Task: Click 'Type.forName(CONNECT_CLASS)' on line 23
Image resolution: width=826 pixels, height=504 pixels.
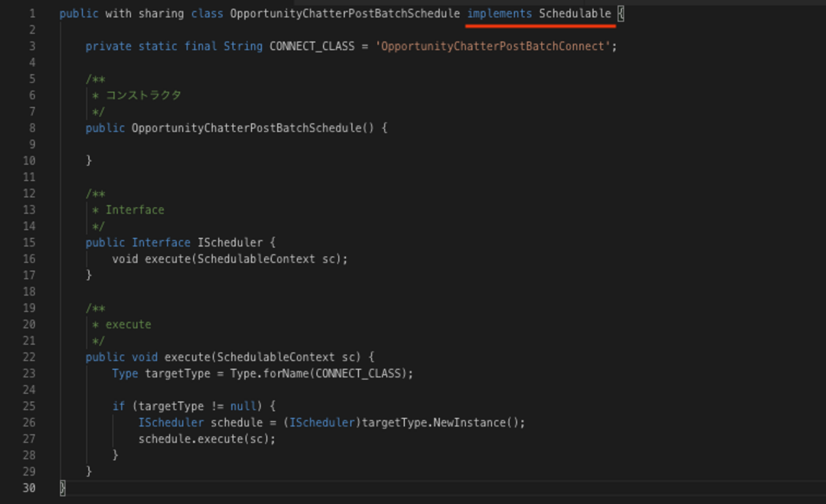Action: coord(319,374)
